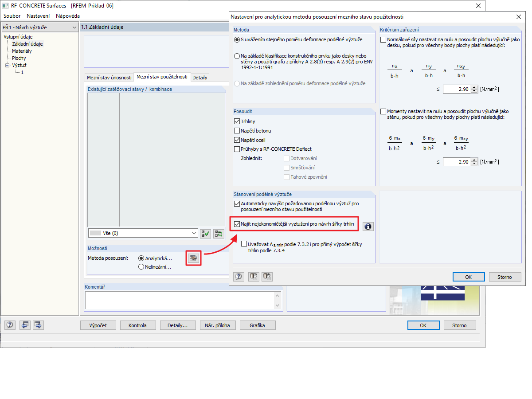Enable Průhyby s RF-CONCRETE Deflect checkbox

coord(237,149)
